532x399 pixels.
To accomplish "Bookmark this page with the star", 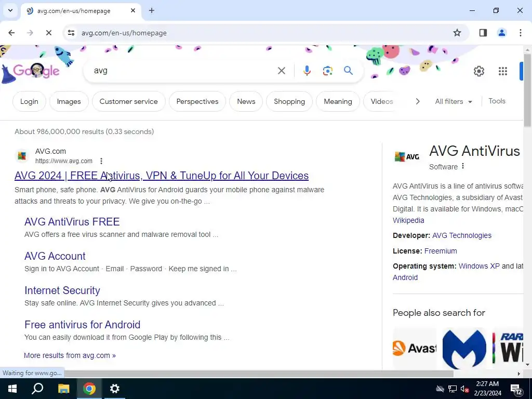I will (x=457, y=33).
